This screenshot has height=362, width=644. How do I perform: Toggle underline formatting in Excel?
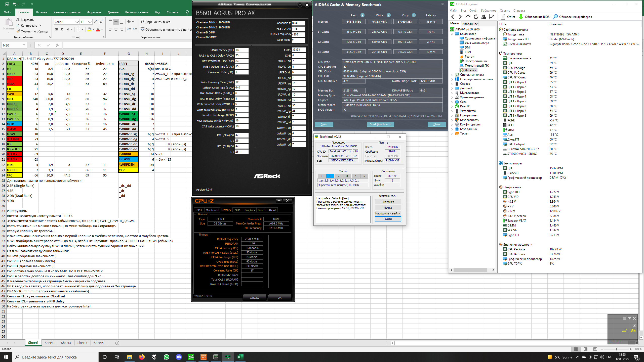(67, 29)
